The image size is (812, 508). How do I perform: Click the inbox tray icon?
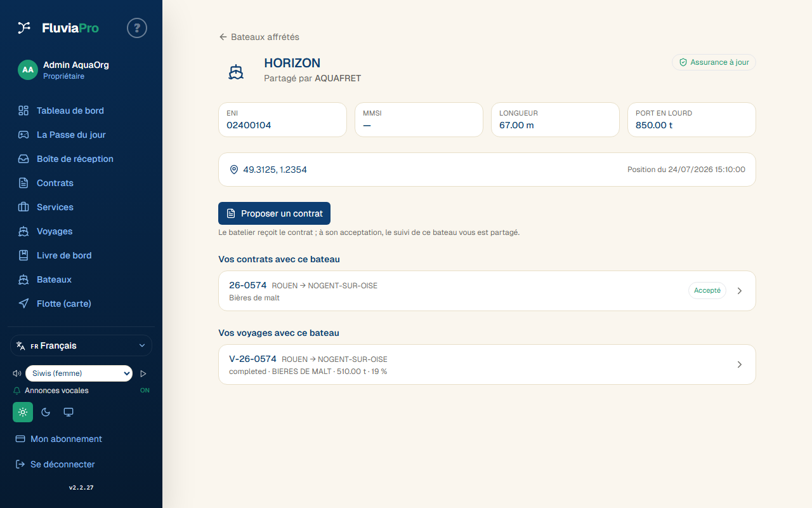coord(23,159)
